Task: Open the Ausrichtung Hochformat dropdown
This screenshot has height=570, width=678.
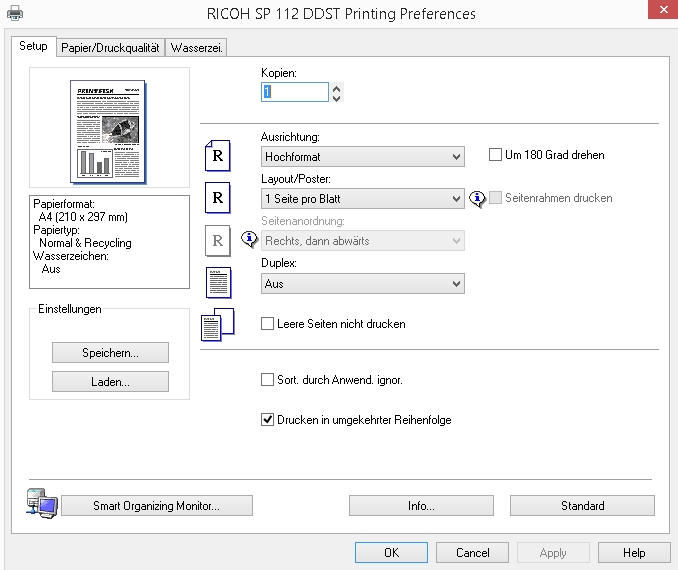Action: pyautogui.click(x=363, y=157)
